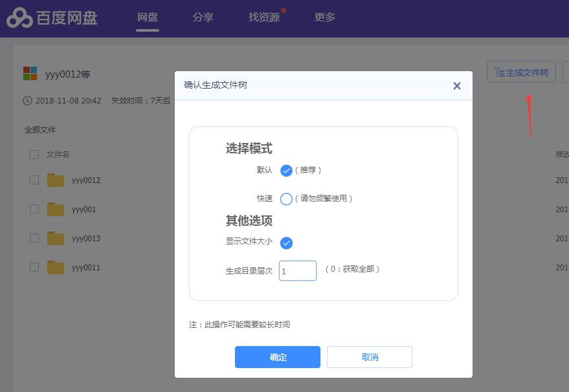Tick the select-all 文件名 checkbox

34,155
